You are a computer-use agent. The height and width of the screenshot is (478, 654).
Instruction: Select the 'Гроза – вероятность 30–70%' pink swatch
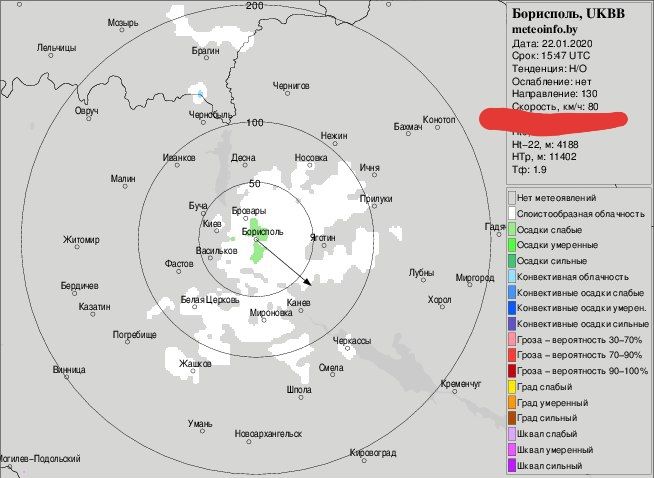512,340
